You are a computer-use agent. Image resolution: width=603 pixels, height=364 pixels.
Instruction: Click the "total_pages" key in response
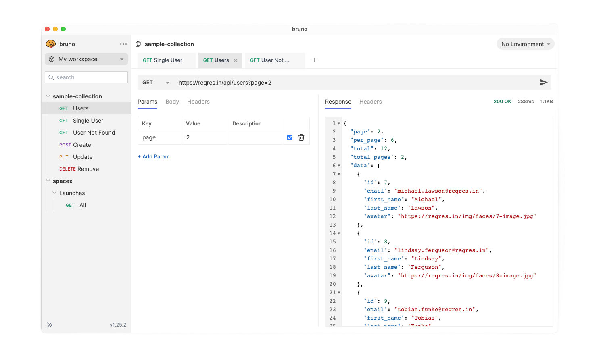point(372,157)
